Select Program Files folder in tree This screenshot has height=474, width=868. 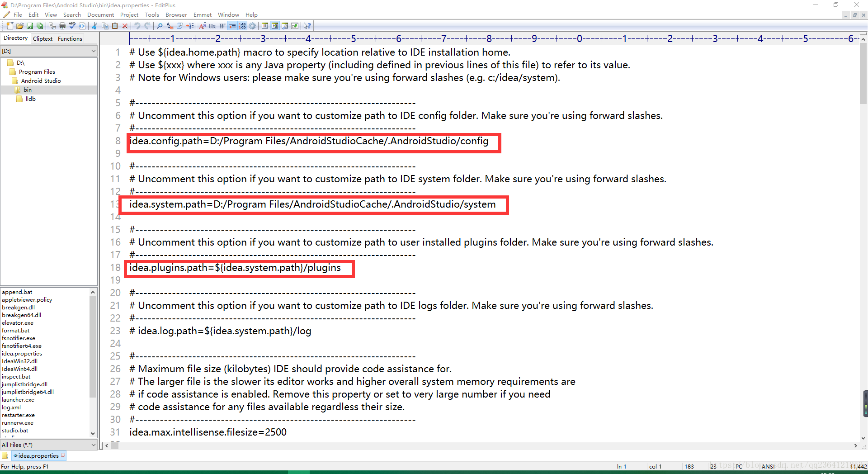tap(37, 72)
